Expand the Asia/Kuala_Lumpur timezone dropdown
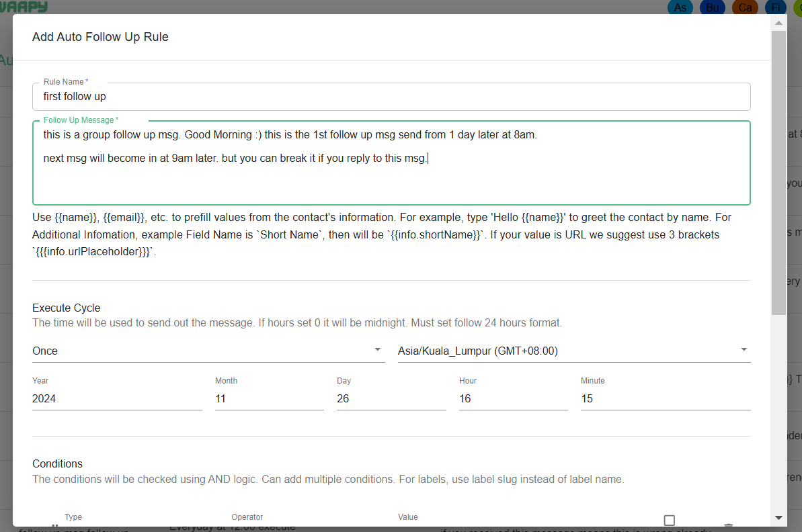The width and height of the screenshot is (802, 532). [573, 351]
